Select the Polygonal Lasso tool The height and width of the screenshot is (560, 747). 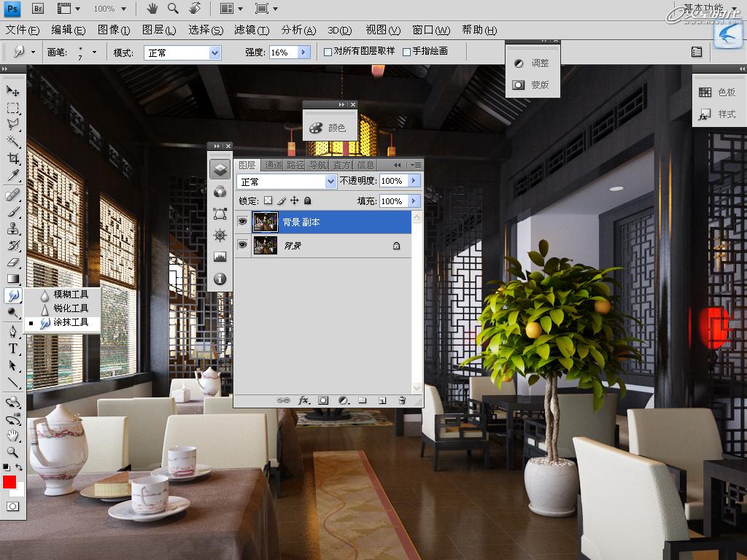coord(13,124)
